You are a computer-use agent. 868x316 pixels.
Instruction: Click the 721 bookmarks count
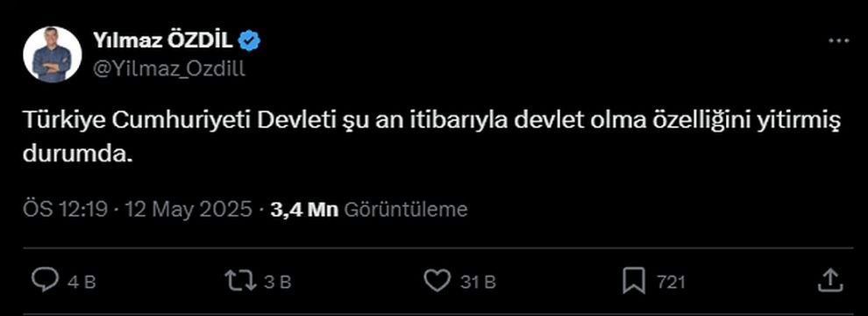pos(671,283)
